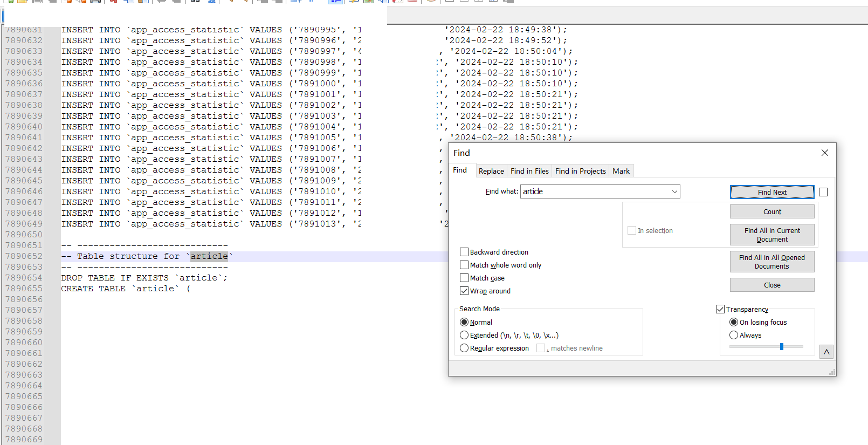Image resolution: width=868 pixels, height=445 pixels.
Task: Select Extended search mode
Action: coord(464,335)
